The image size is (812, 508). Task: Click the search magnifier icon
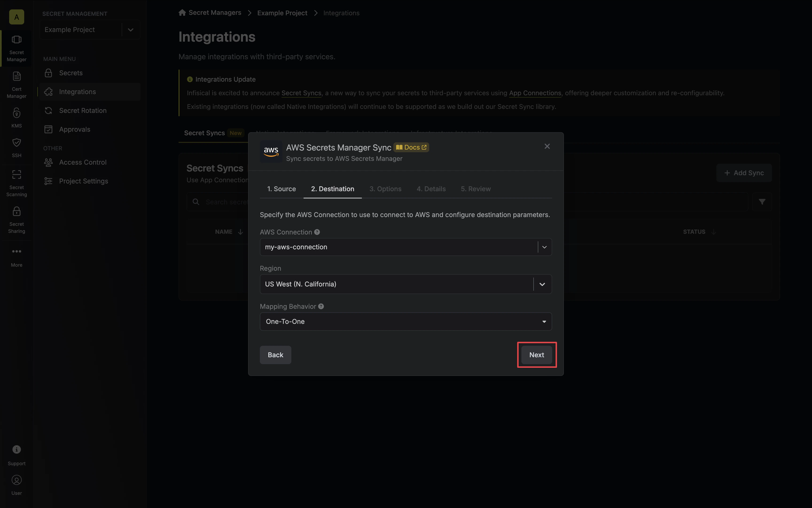196,202
